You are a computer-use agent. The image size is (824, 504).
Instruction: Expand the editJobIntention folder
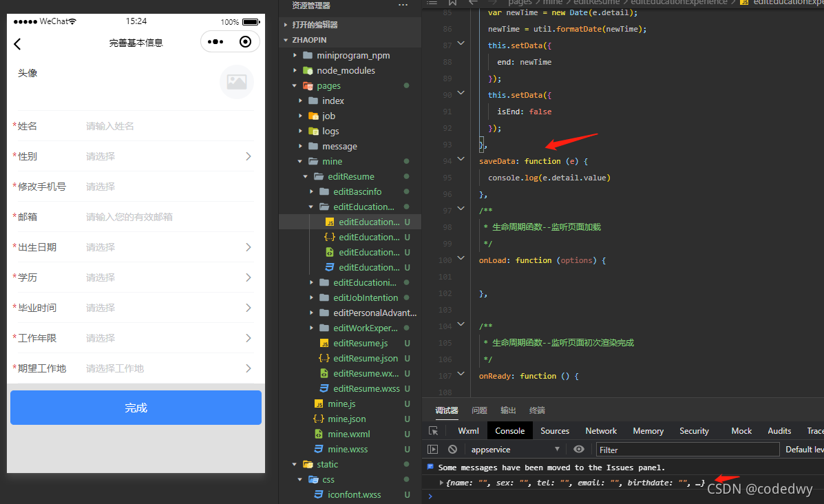[x=350, y=297]
